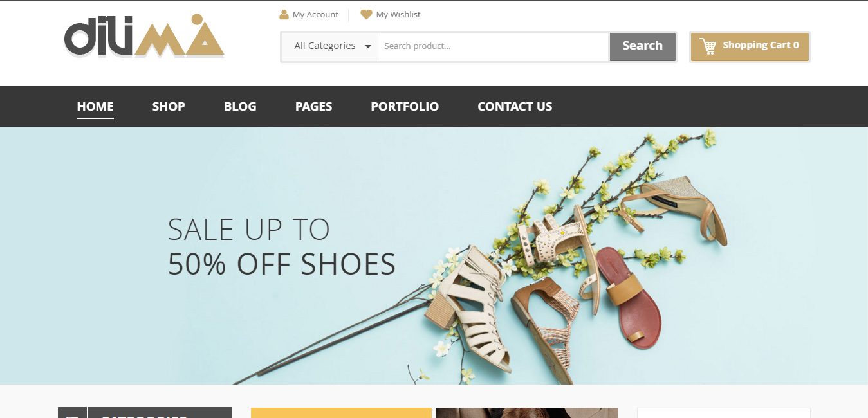The height and width of the screenshot is (418, 868).
Task: Click the Dilima logo
Action: (x=144, y=37)
